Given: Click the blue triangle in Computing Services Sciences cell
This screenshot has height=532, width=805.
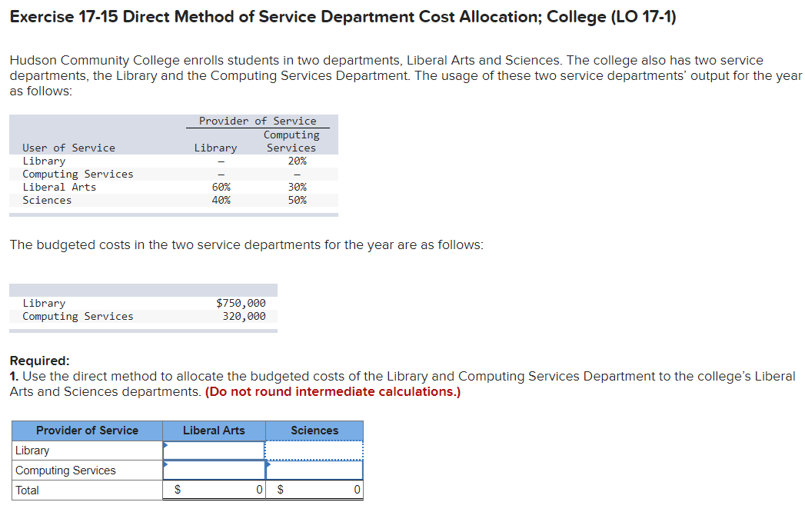Looking at the screenshot, I should click(267, 466).
